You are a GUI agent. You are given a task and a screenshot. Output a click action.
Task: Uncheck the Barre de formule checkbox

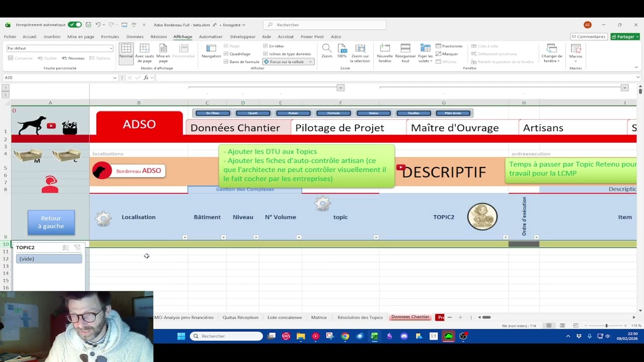point(226,62)
